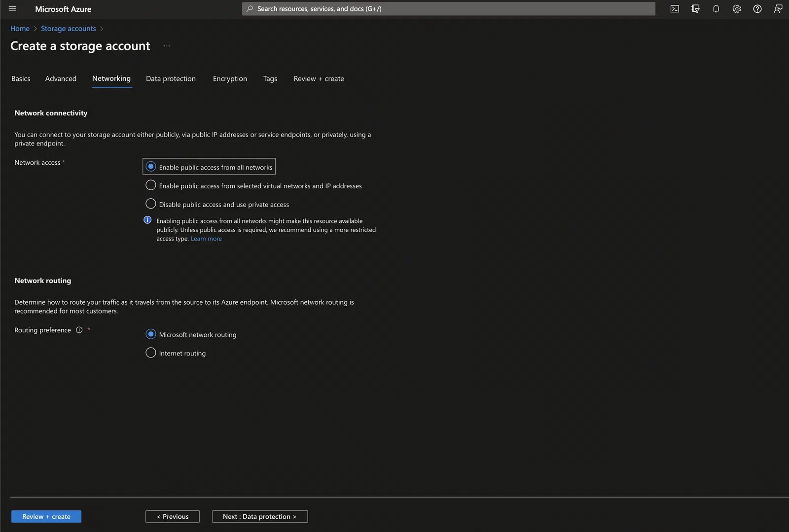The width and height of the screenshot is (789, 532).
Task: Select Enable public access from all networks
Action: click(209, 167)
